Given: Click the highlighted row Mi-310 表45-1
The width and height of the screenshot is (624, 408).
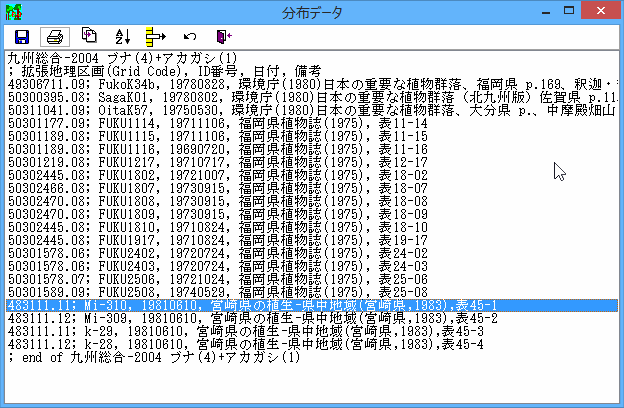Looking at the screenshot, I should coord(312,305).
